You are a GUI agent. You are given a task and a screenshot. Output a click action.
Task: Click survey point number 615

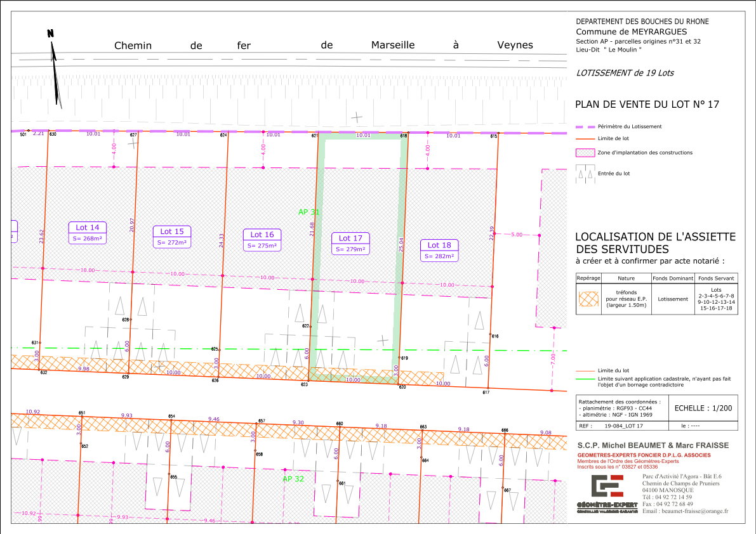(x=494, y=136)
